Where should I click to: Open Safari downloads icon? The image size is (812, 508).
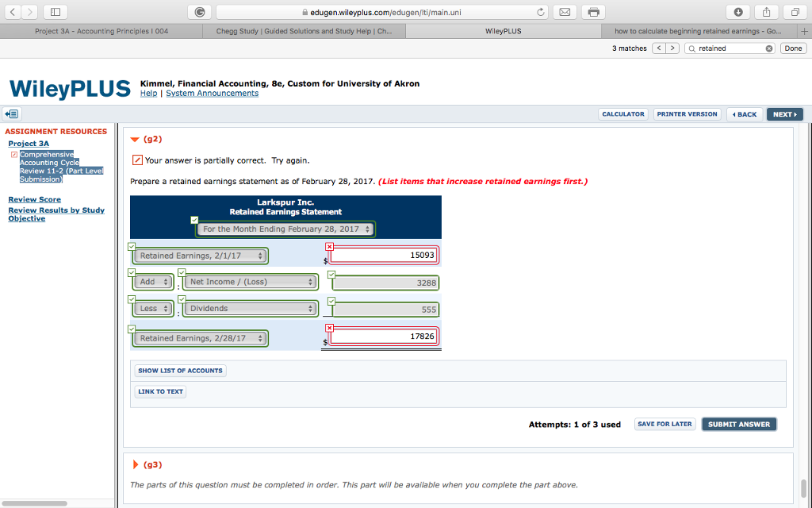pyautogui.click(x=738, y=12)
